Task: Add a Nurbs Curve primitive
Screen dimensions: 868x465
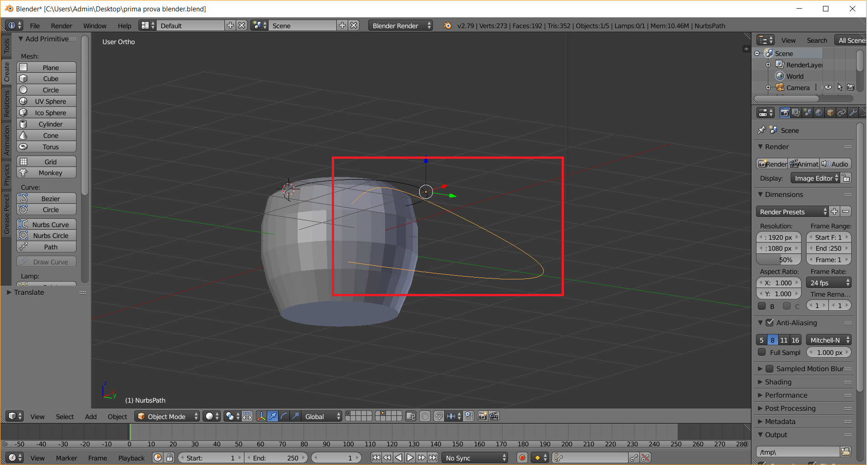Action: click(46, 225)
